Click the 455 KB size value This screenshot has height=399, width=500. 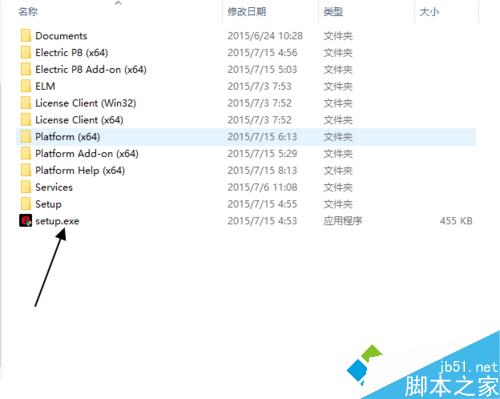tap(456, 221)
